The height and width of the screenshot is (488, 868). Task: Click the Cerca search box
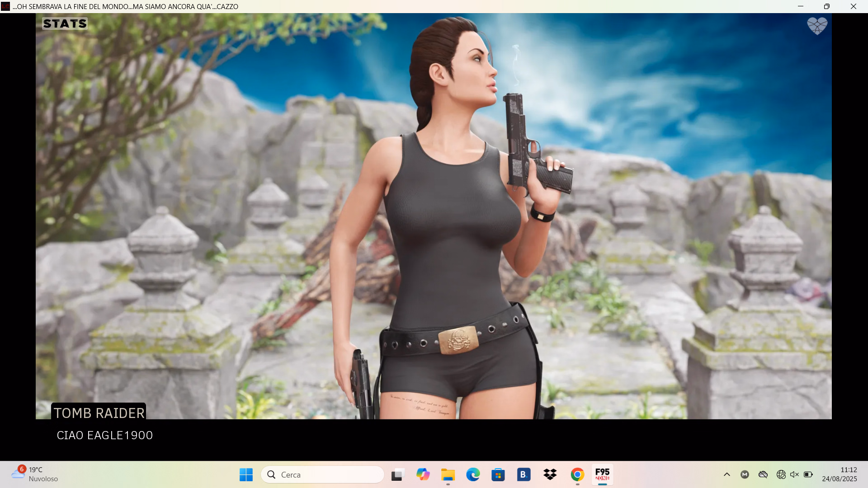coord(322,474)
